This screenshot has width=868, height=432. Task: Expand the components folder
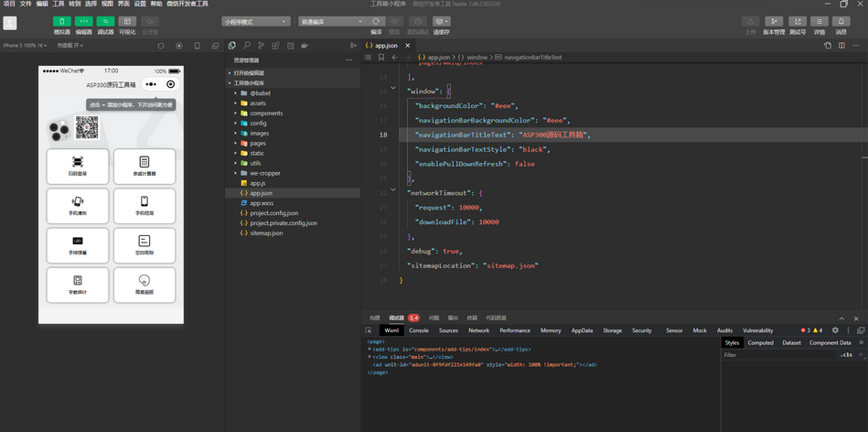(x=265, y=113)
